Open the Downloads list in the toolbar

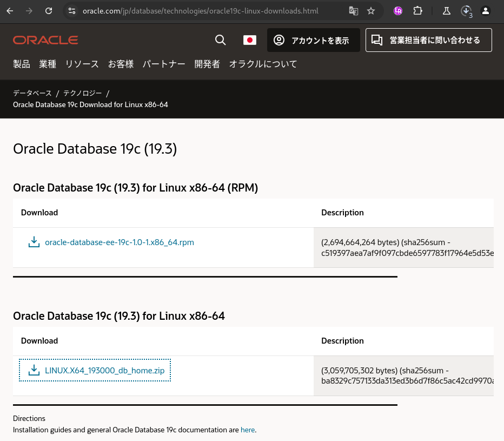466,10
